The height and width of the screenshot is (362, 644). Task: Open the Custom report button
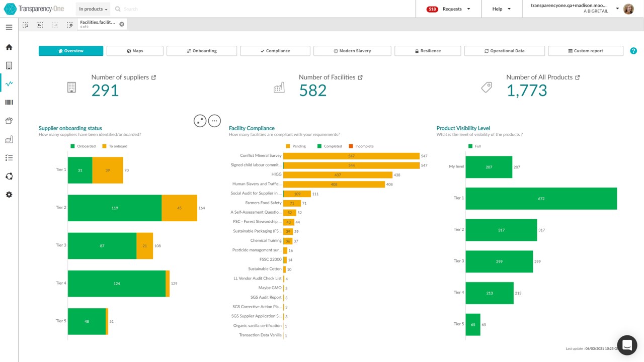tap(586, 51)
